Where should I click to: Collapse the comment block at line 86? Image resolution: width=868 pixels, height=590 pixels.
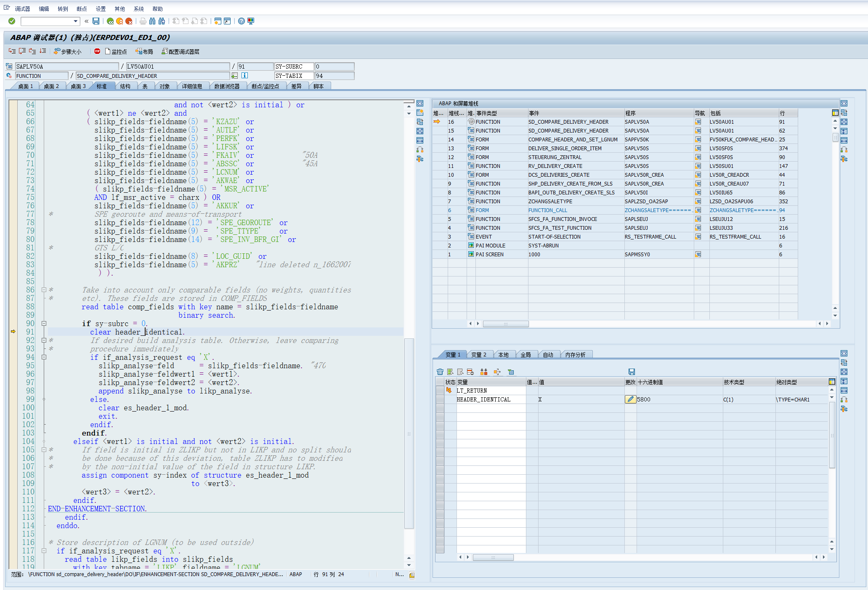tap(44, 290)
